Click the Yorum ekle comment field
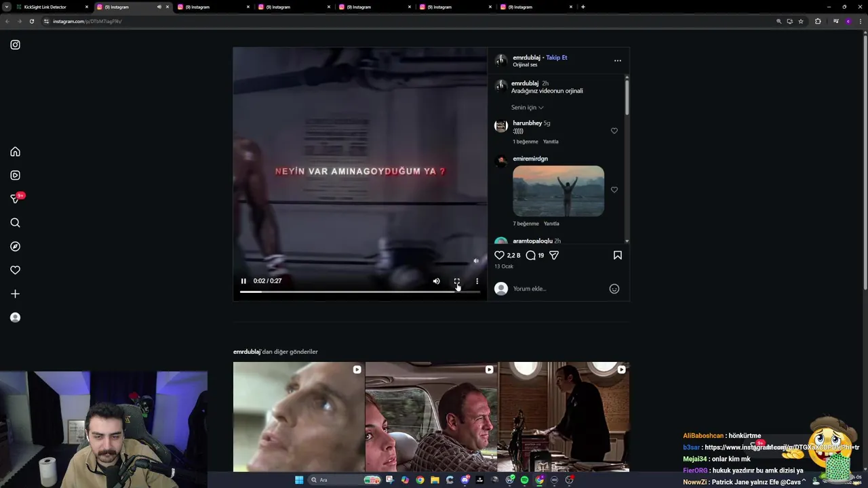 click(559, 289)
